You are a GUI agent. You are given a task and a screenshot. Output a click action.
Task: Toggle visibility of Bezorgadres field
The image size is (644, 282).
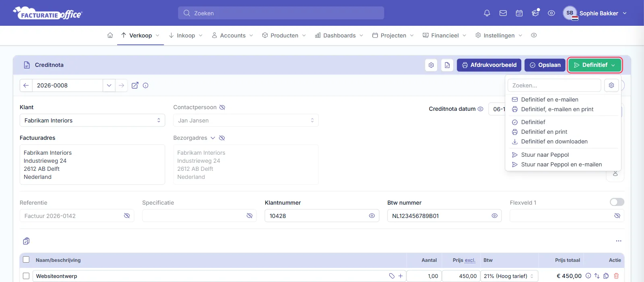222,138
